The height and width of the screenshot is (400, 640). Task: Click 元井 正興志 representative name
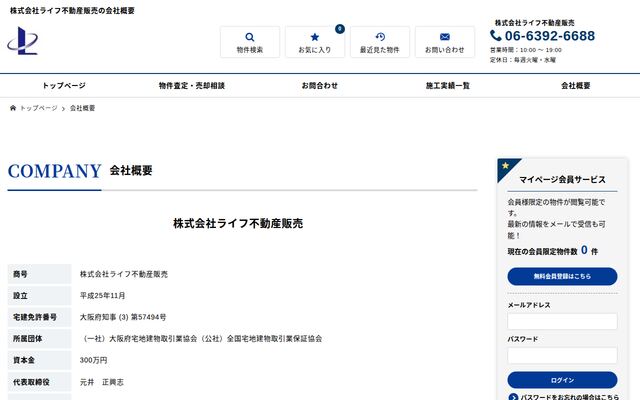pyautogui.click(x=102, y=382)
